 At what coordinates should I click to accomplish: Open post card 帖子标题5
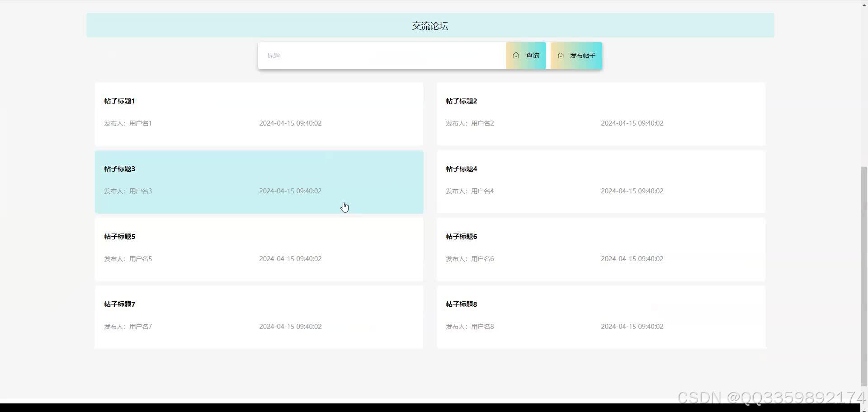pyautogui.click(x=259, y=249)
